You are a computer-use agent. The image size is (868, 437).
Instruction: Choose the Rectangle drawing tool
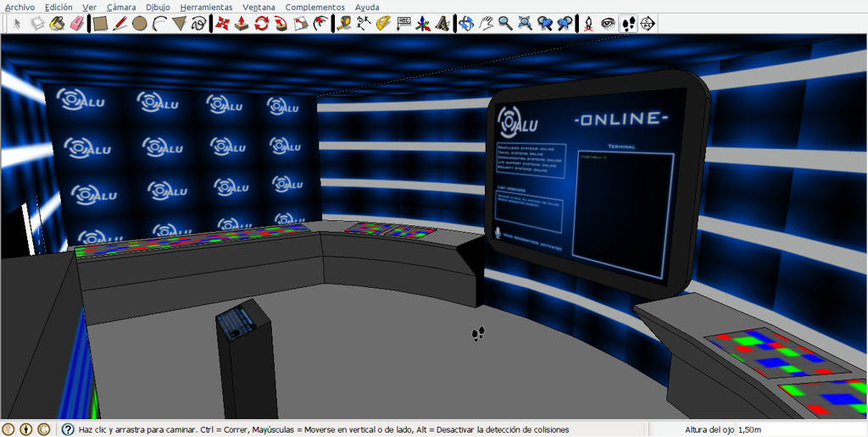tap(100, 23)
